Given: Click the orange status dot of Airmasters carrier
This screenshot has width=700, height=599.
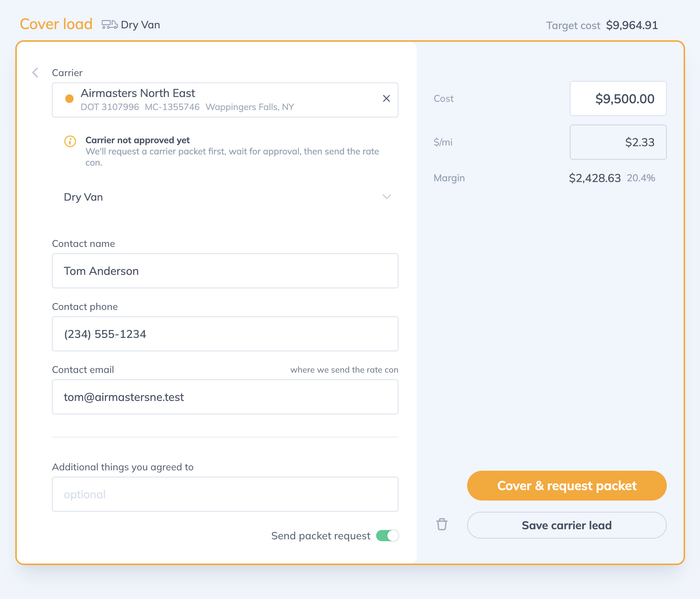Looking at the screenshot, I should coord(69,98).
